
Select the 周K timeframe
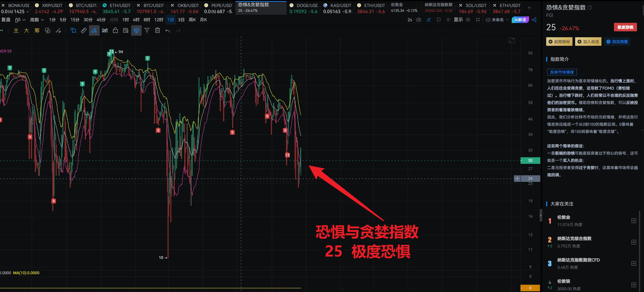pyautogui.click(x=192, y=20)
